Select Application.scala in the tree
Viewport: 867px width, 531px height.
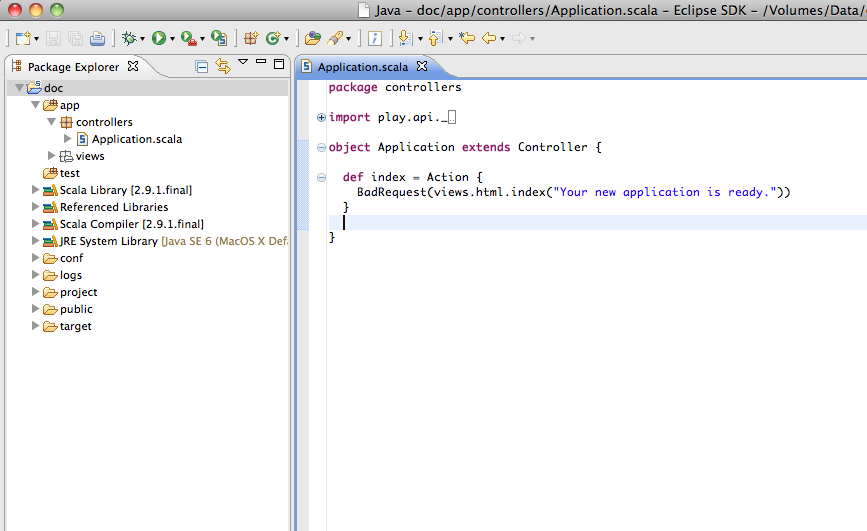[136, 139]
